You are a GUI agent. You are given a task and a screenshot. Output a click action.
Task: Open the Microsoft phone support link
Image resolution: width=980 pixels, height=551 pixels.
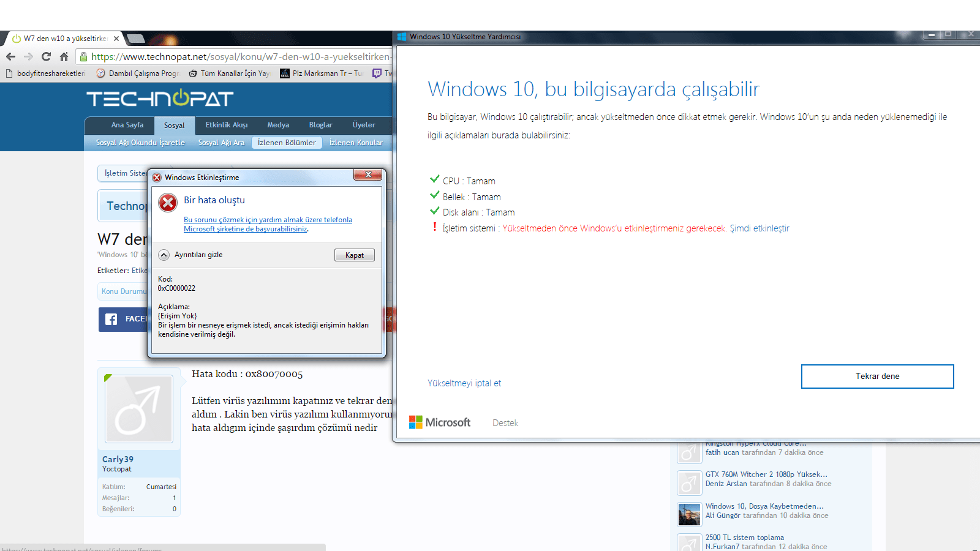[268, 224]
